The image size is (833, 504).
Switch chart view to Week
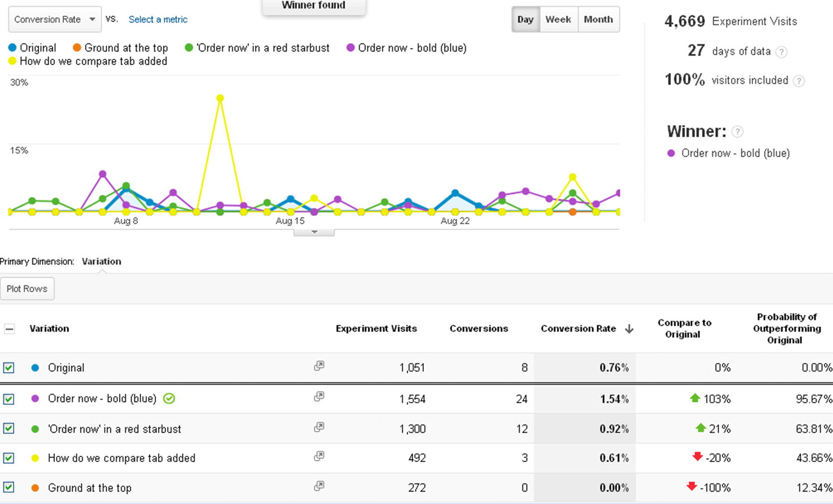(558, 19)
